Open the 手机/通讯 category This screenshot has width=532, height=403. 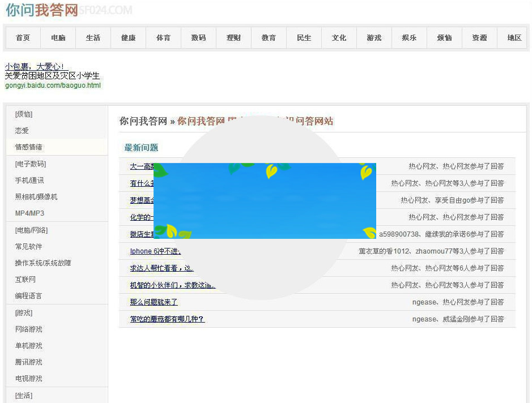28,180
